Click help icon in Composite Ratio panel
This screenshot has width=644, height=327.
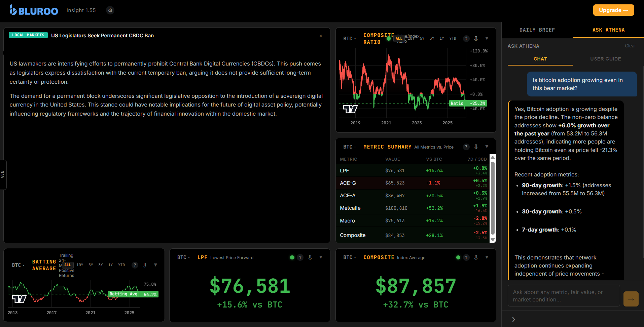click(x=466, y=39)
